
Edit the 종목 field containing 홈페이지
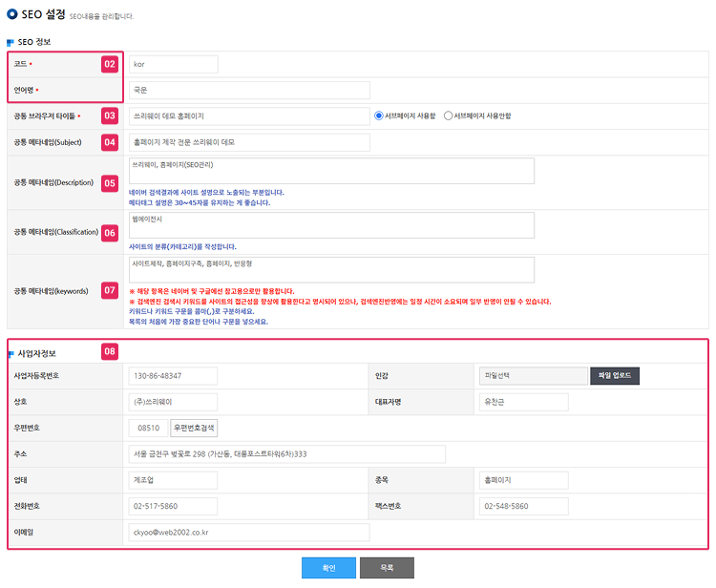[x=524, y=480]
